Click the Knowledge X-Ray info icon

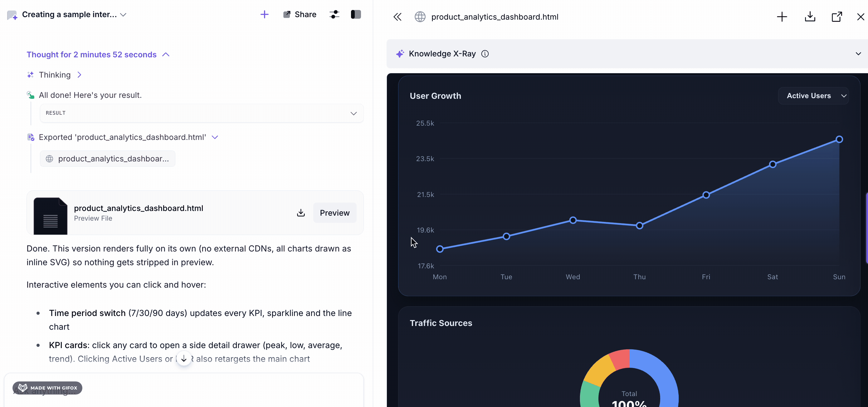[485, 54]
